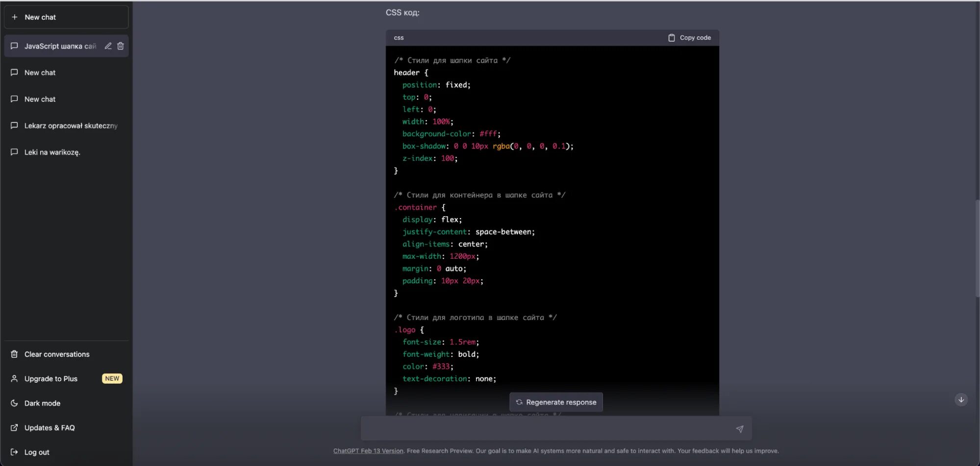Screen dimensions: 980x466
Task: Click 'justify-content: space-between;' in the code
Action: (469, 232)
